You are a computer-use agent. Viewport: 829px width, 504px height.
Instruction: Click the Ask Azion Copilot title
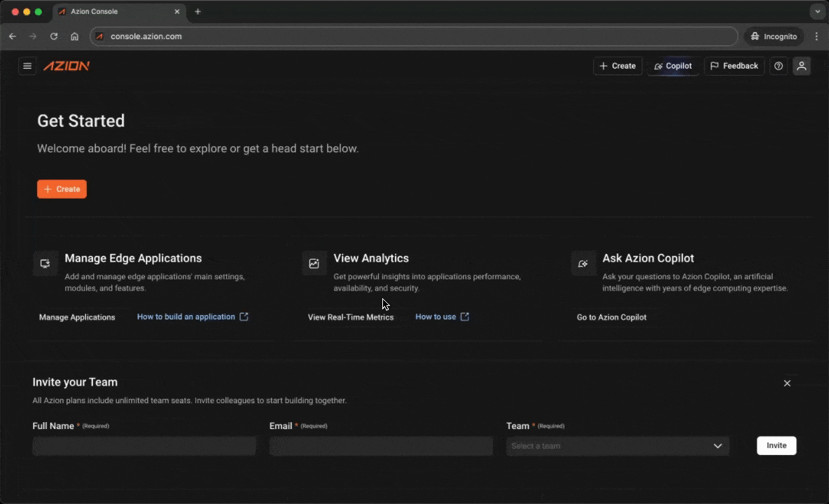(648, 258)
